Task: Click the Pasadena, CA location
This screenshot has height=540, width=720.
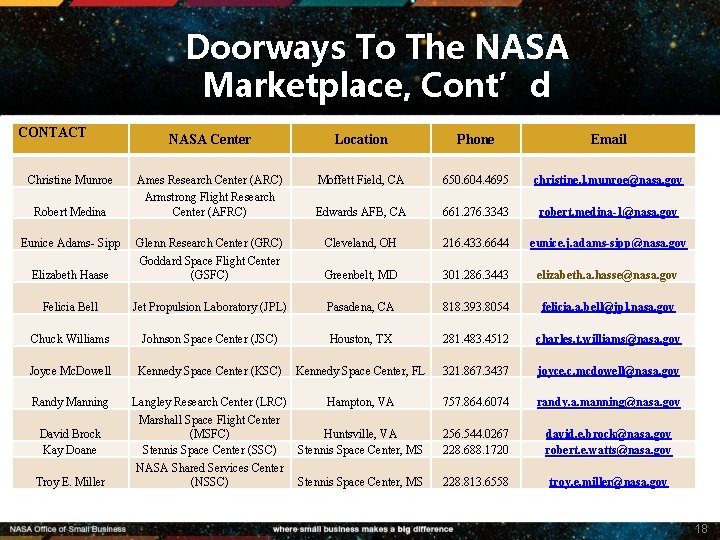Action: pos(361,307)
